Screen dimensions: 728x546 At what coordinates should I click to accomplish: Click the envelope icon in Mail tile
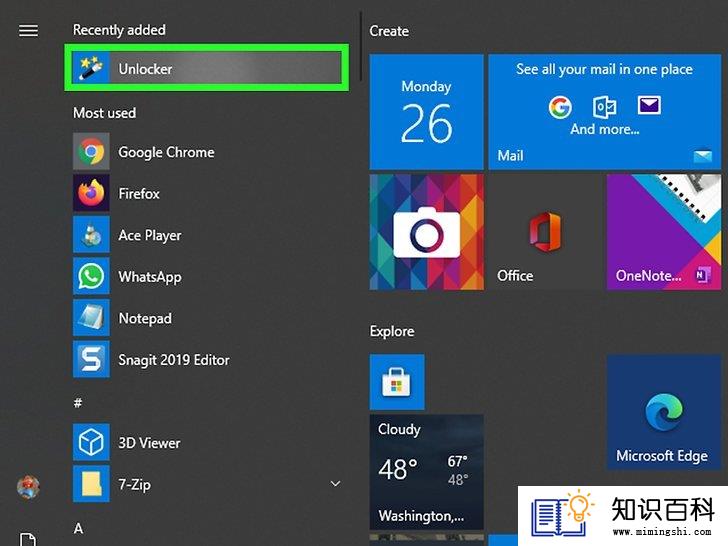649,105
